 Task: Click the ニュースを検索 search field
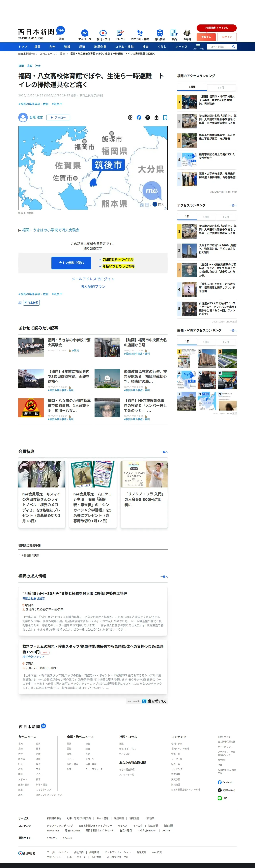[x=219, y=47]
